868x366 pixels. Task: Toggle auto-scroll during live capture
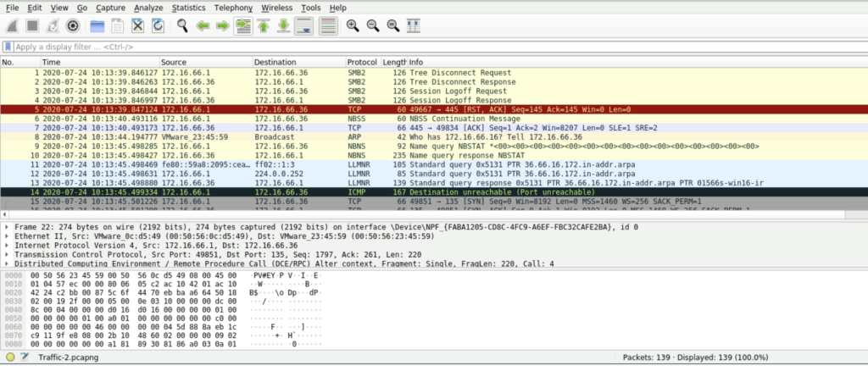[304, 26]
